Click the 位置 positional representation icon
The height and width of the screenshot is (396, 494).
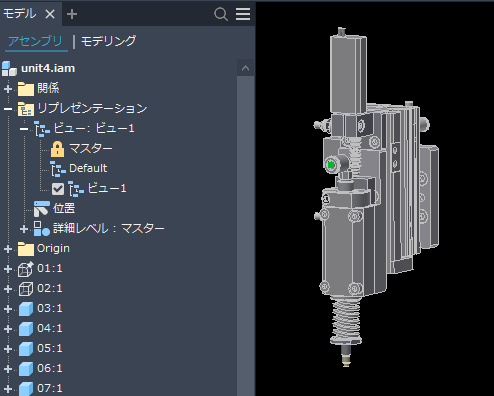[42, 209]
